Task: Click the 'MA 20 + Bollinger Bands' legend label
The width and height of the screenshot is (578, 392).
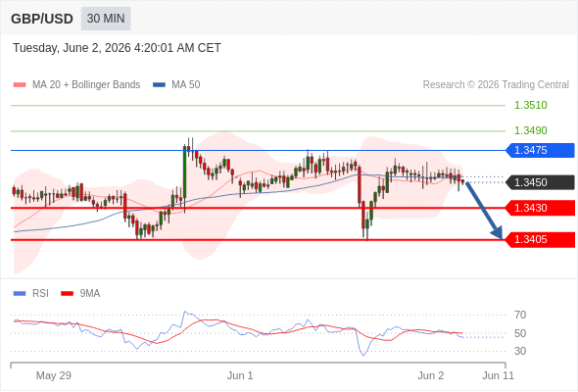Action: 86,85
